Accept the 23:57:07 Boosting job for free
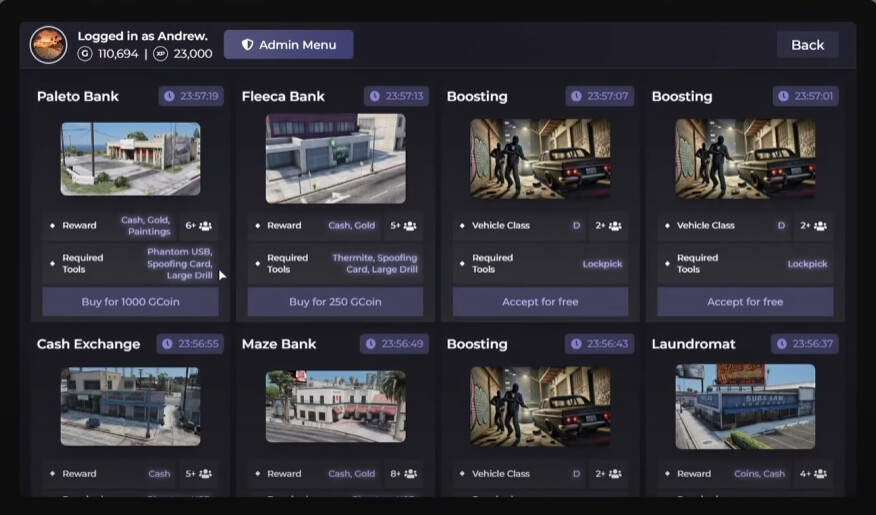The width and height of the screenshot is (876, 515). click(540, 302)
